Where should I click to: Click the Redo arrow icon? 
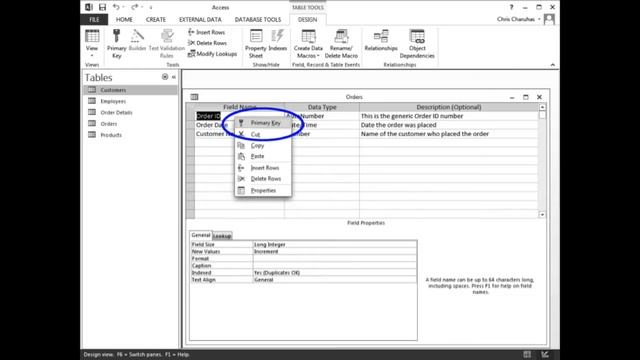134,7
